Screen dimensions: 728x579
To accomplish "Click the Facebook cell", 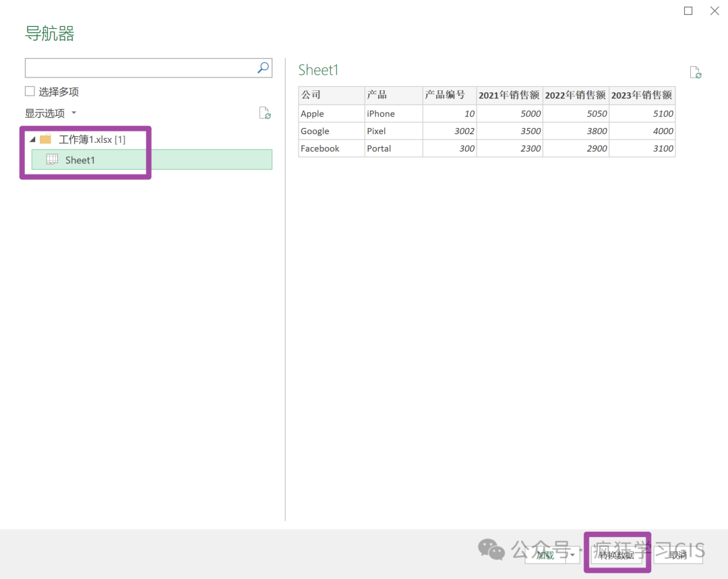I will [332, 148].
